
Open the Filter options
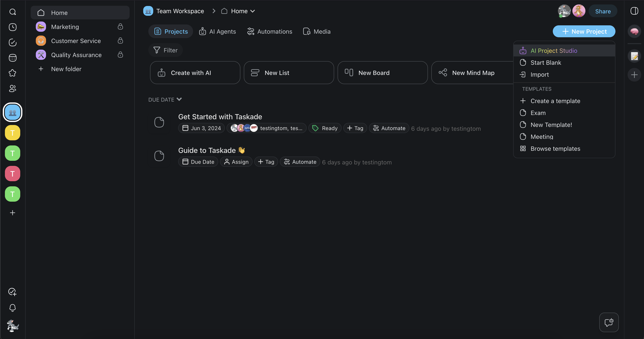(166, 50)
